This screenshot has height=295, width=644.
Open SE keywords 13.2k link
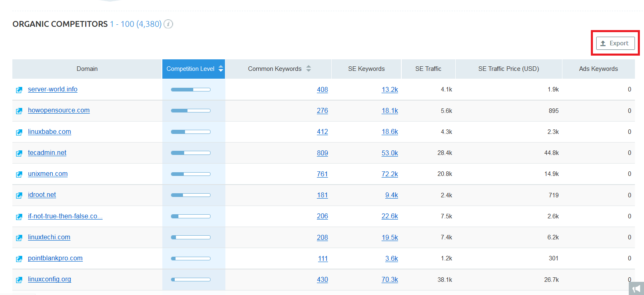tap(390, 89)
